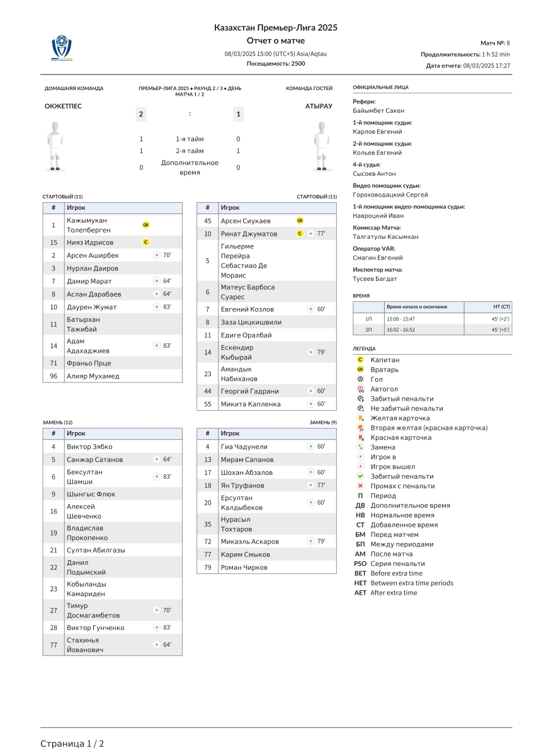The image size is (534, 756).
Task: Click green Забитый пенальти checkmark in legend
Action: pos(360,476)
